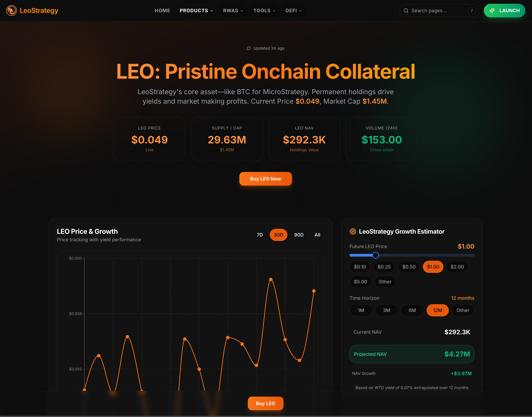Open the RWAS dropdown menu
Viewport: 532px width, 417px height.
233,11
